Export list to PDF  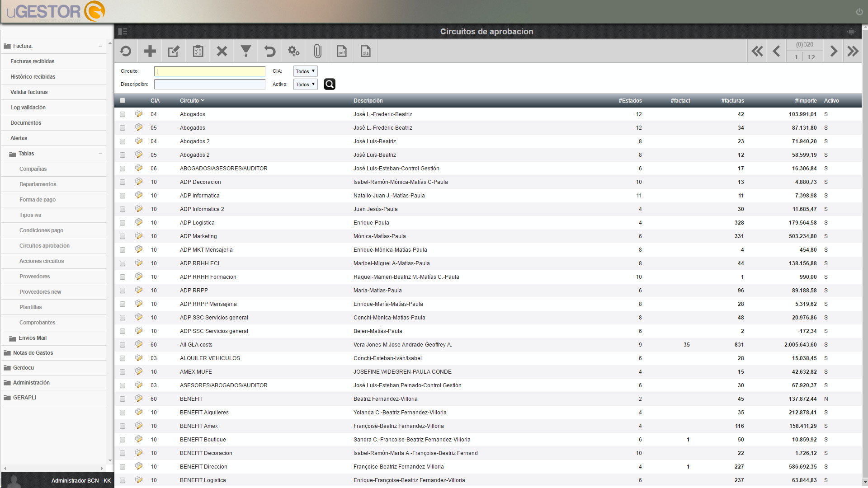[x=341, y=51]
